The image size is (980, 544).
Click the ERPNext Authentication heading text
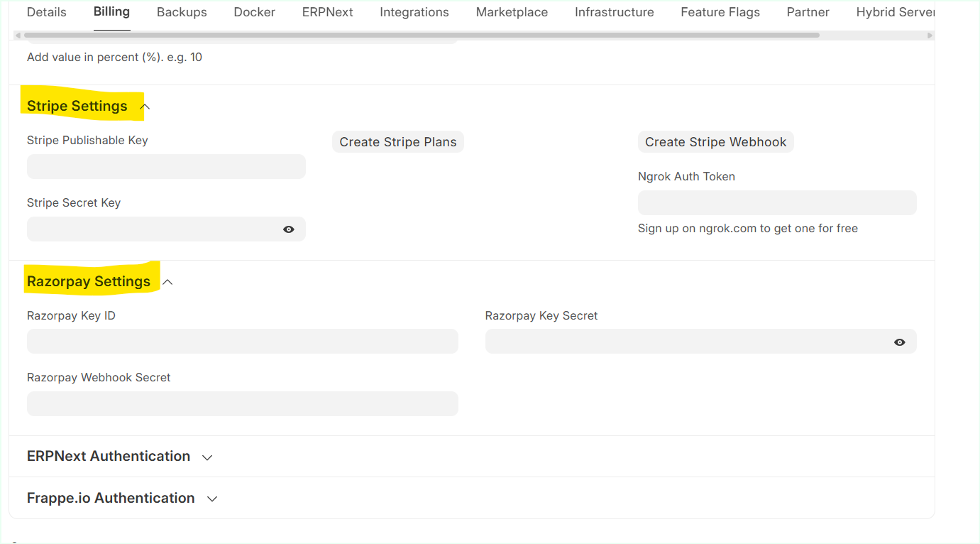click(109, 456)
